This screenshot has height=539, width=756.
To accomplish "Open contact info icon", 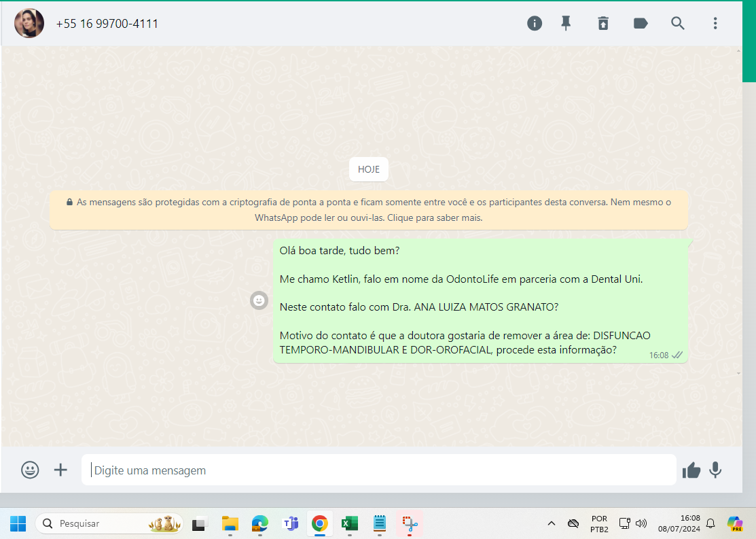I will pyautogui.click(x=534, y=23).
